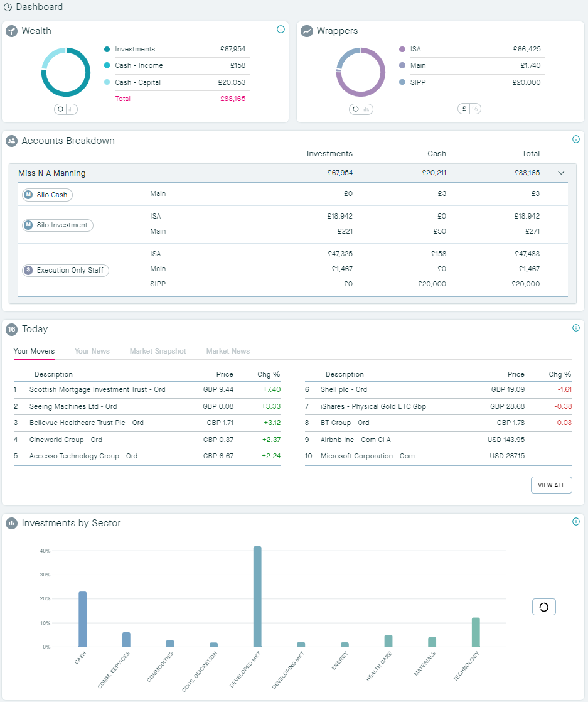Click the Execution Only Staff account label
The width and height of the screenshot is (588, 702).
click(x=65, y=270)
